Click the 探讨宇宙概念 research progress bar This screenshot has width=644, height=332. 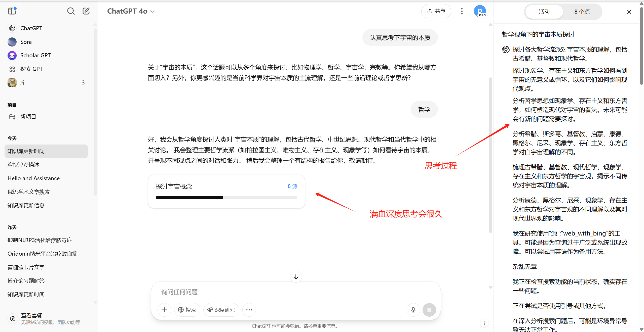point(226,198)
